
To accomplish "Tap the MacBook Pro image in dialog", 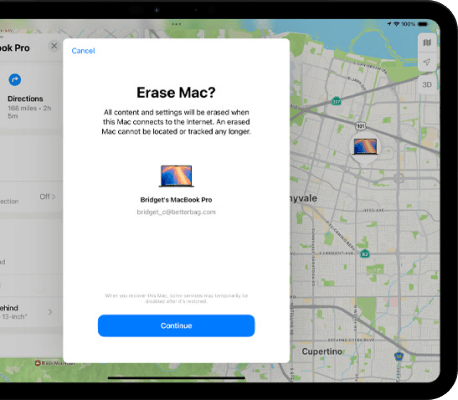I will [176, 176].
